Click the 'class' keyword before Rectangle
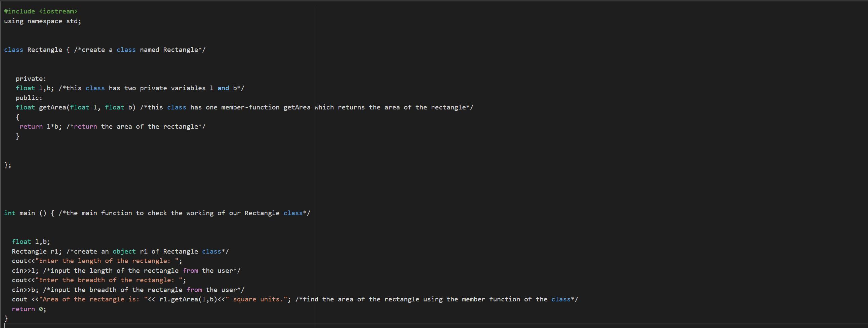This screenshot has width=868, height=328. click(13, 50)
